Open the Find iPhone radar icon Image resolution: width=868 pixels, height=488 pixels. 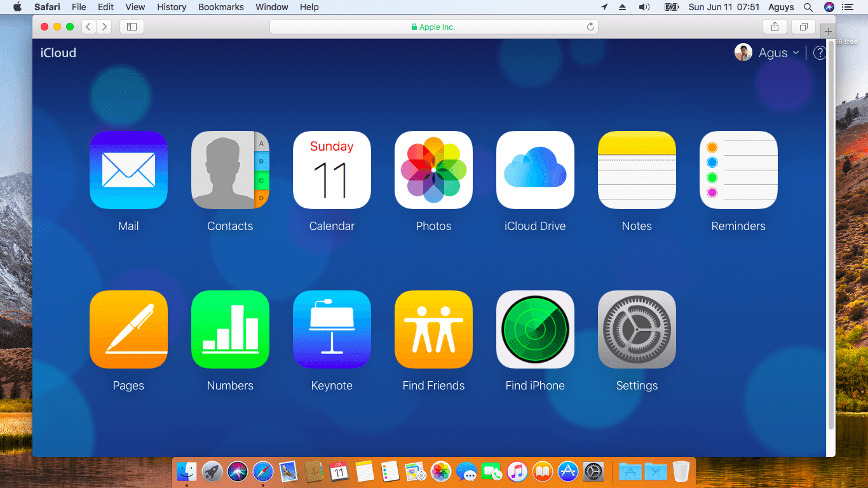535,330
